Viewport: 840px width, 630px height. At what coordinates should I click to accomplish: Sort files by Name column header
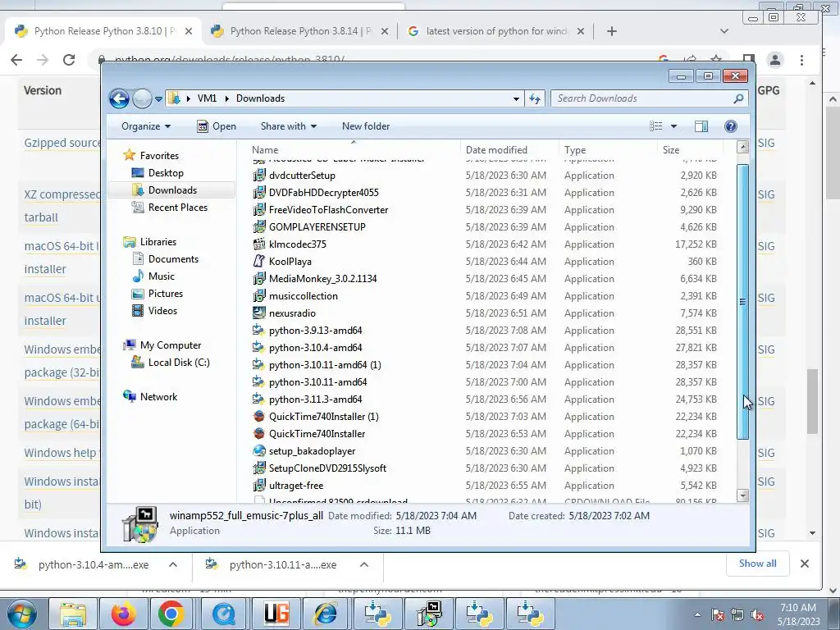pos(354,150)
